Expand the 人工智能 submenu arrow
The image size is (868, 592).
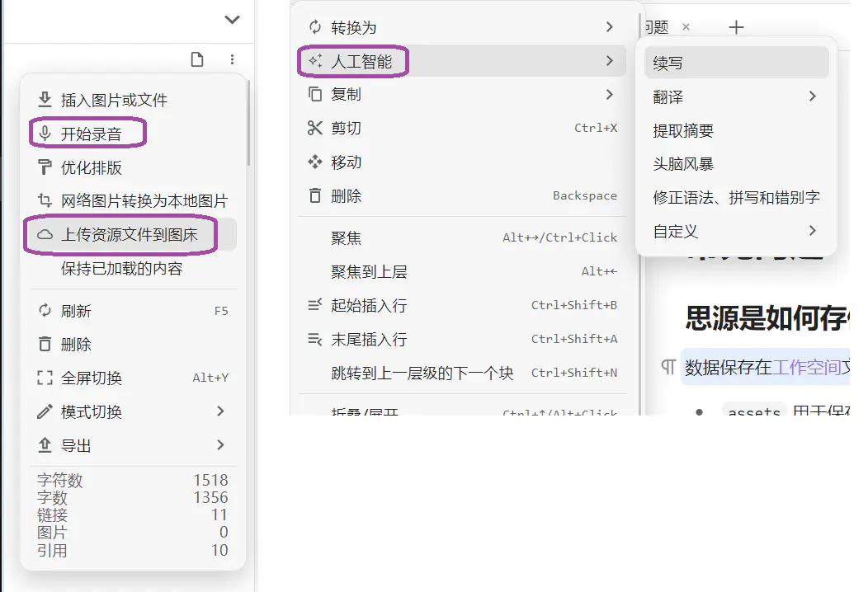[610, 60]
